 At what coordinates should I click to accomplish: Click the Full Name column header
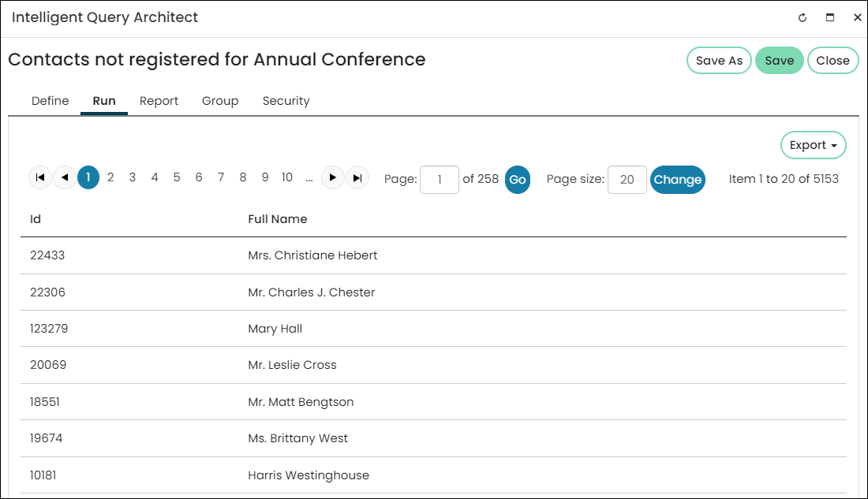click(x=277, y=219)
